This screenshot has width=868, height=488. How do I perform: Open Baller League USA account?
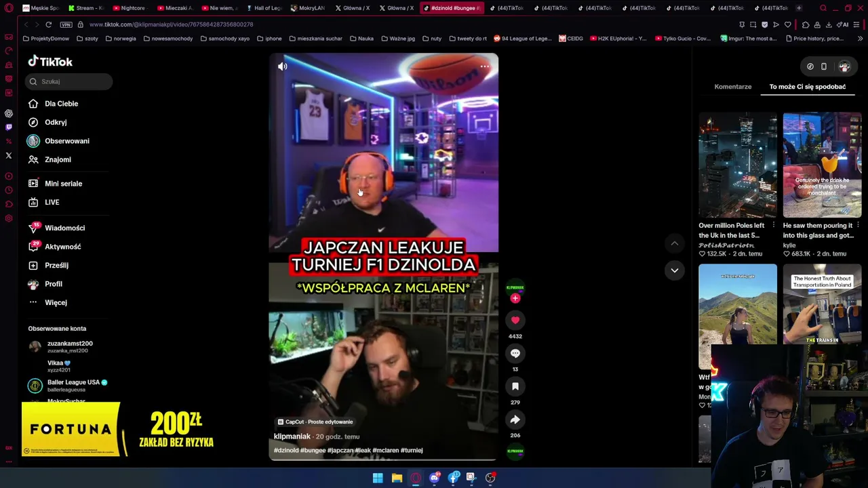[x=68, y=386]
